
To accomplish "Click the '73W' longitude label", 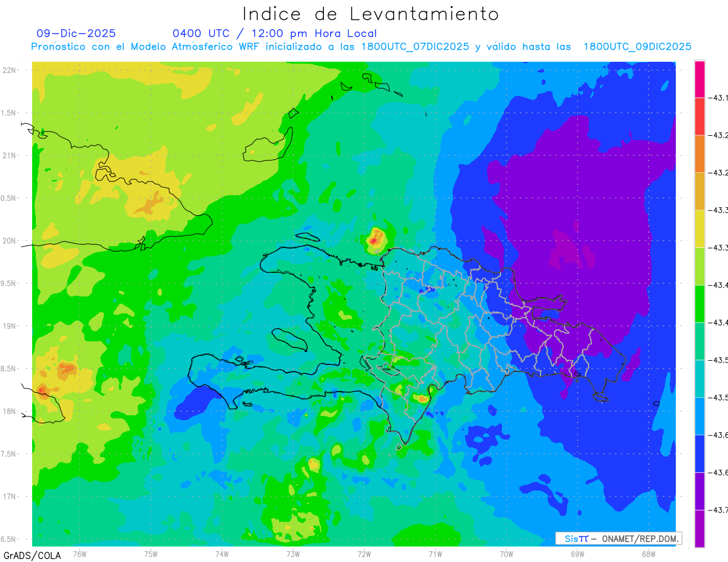I will click(293, 554).
